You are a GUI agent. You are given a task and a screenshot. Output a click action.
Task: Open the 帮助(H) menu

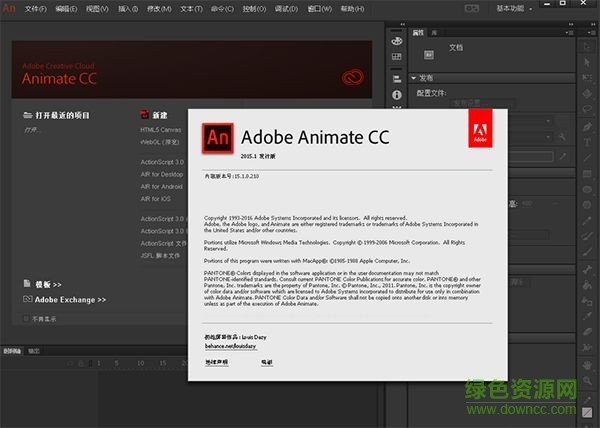click(x=351, y=9)
